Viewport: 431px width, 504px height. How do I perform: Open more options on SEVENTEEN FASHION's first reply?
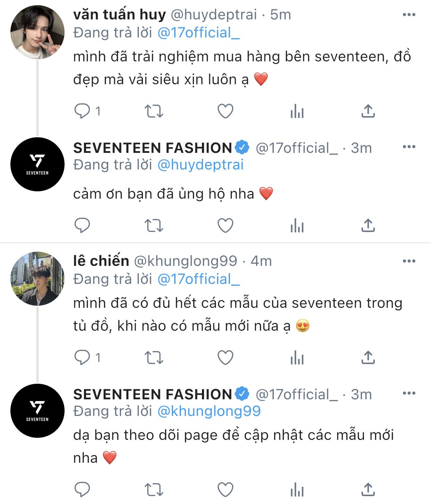tap(409, 147)
